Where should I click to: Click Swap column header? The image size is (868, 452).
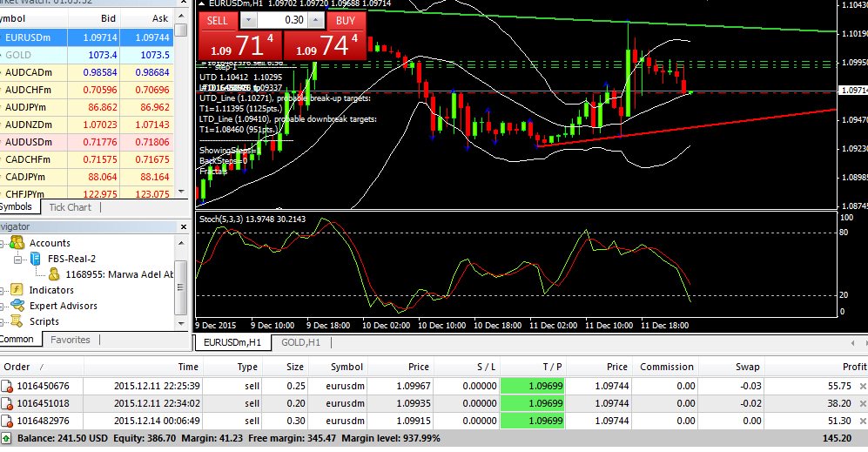[732, 367]
